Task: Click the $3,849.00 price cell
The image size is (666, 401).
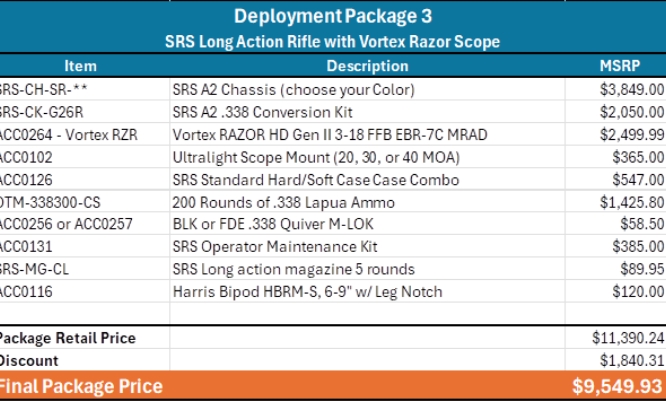Action: coord(629,88)
